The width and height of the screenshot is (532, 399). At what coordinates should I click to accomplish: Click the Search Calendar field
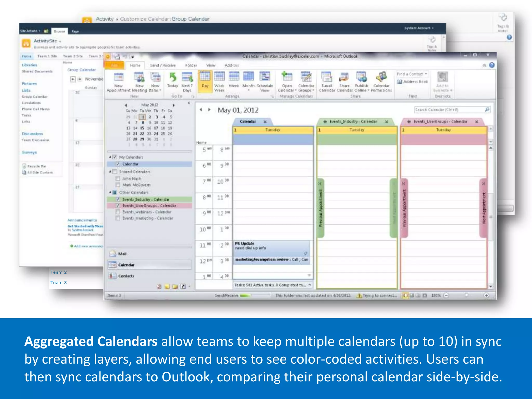[x=449, y=110]
